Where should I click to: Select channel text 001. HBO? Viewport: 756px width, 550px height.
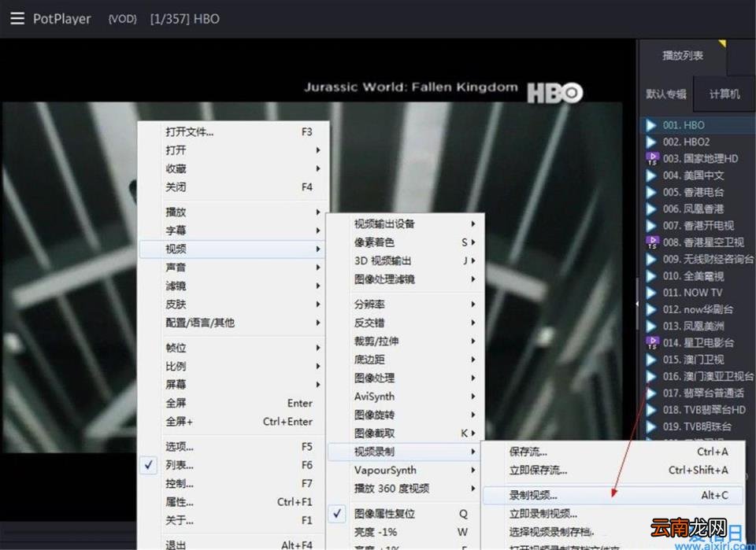684,125
